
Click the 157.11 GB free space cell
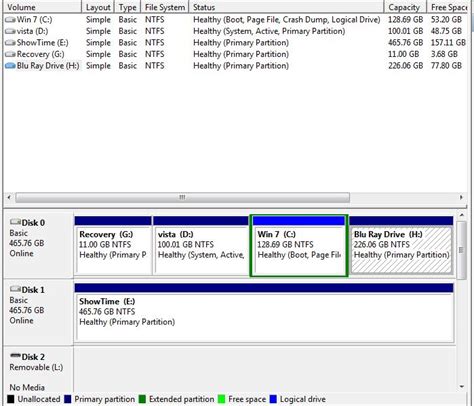point(448,43)
